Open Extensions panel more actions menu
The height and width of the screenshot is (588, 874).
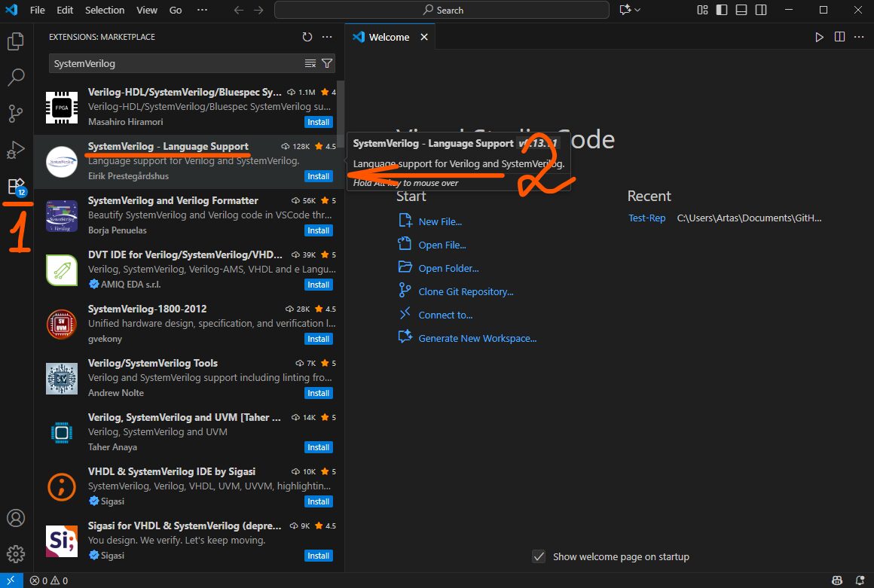point(327,37)
